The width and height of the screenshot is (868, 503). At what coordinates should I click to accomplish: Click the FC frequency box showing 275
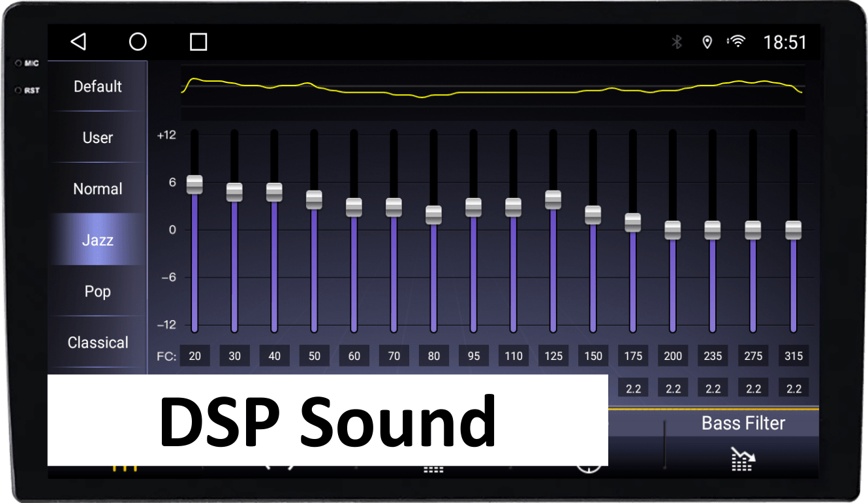(x=753, y=356)
